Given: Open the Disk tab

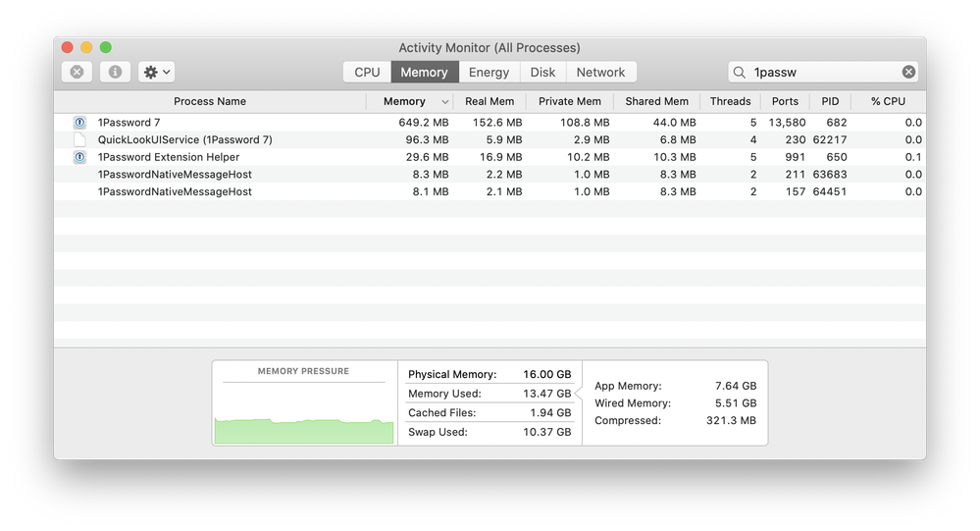Looking at the screenshot, I should 542,72.
